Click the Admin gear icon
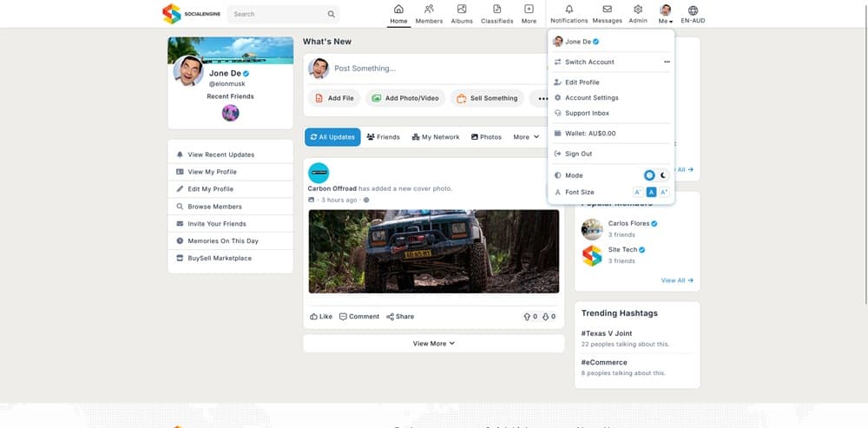Viewport: 868px width, 428px height. pyautogui.click(x=637, y=10)
